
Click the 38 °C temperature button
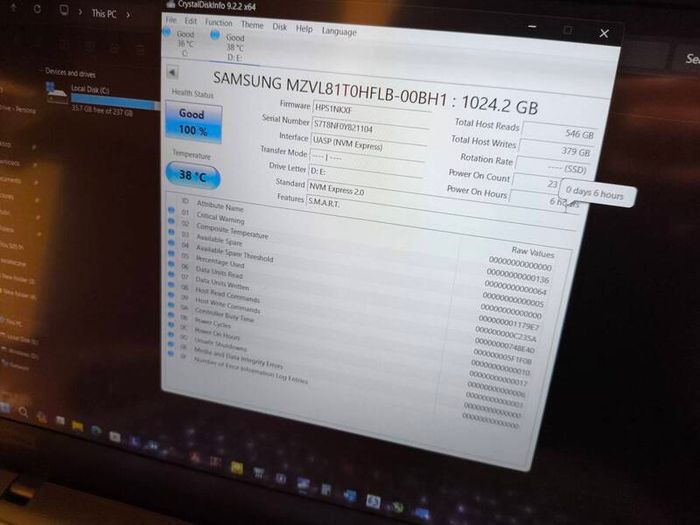coord(193,175)
